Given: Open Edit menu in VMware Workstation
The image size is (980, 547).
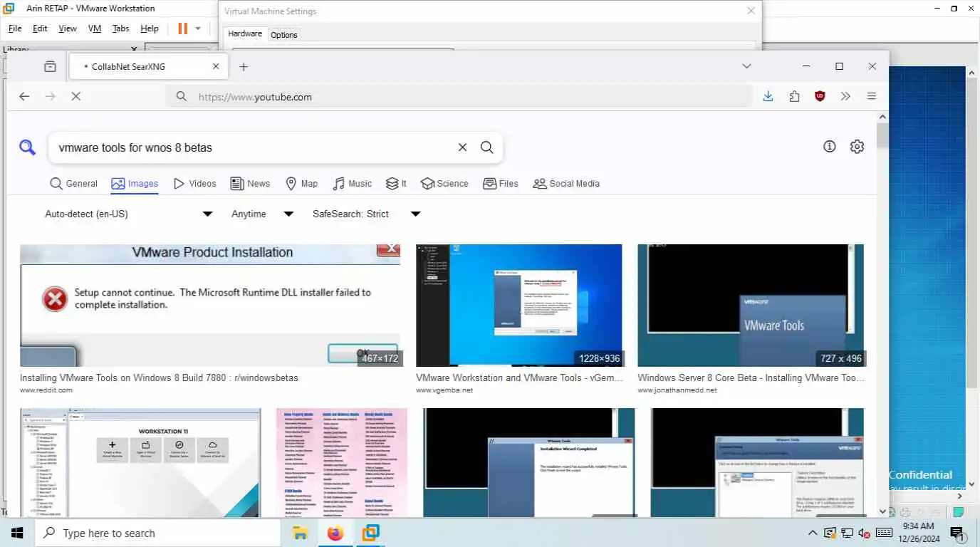Looking at the screenshot, I should pyautogui.click(x=40, y=28).
